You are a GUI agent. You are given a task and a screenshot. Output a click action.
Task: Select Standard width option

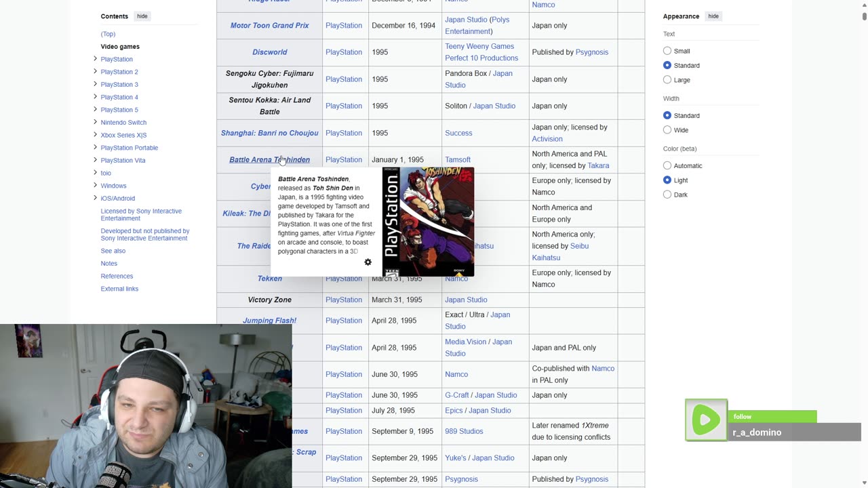coord(667,115)
